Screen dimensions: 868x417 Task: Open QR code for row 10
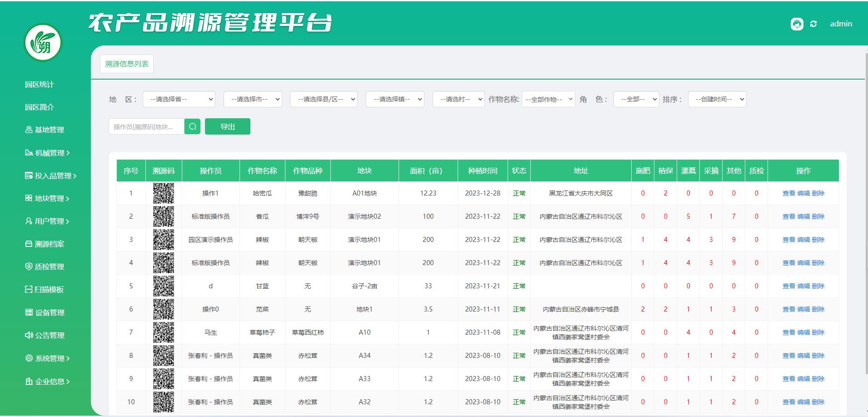[x=164, y=402]
